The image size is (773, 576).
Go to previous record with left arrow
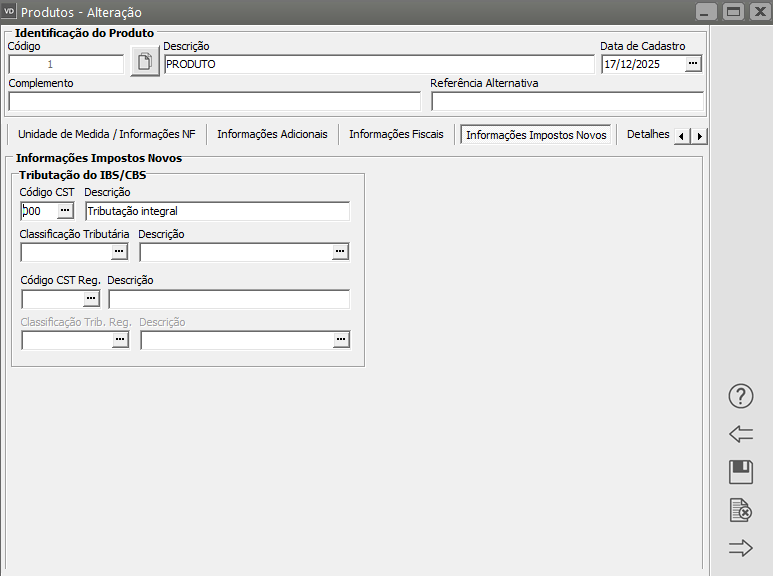coord(740,434)
